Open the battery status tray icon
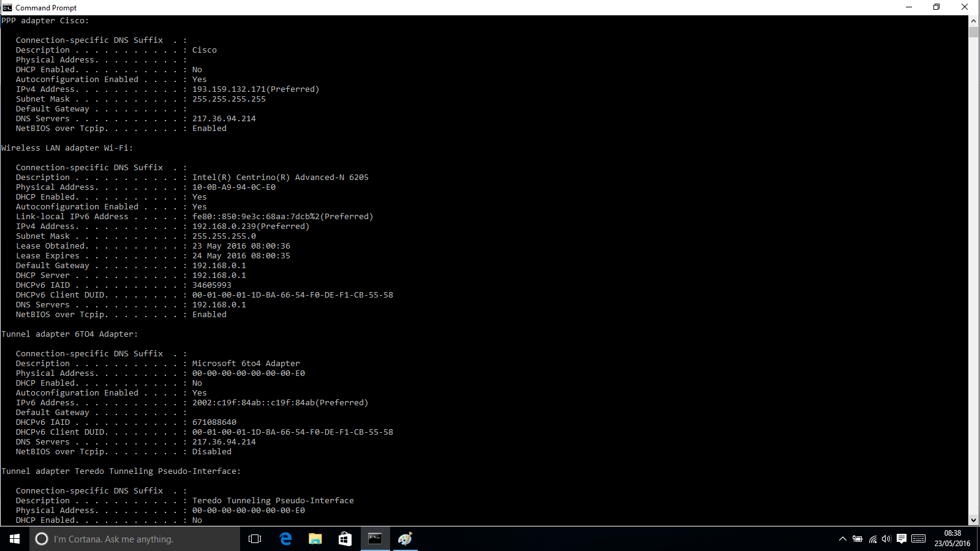Screen dimensions: 980x551 pyautogui.click(x=858, y=539)
